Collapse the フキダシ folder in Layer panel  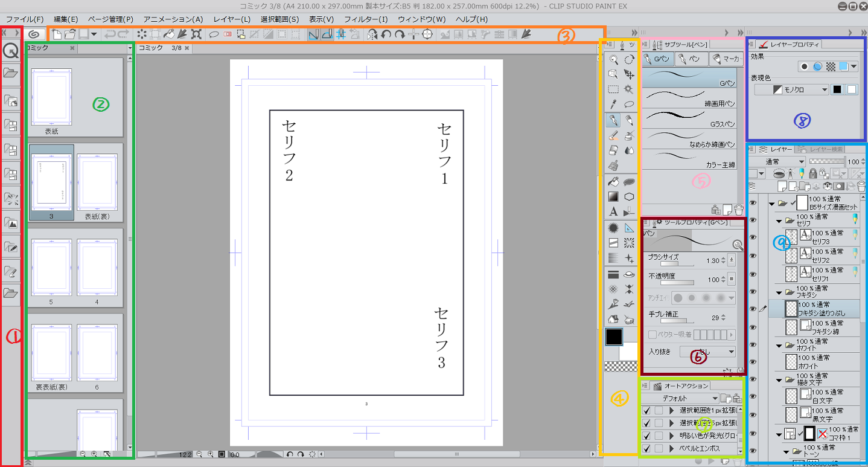coord(779,294)
